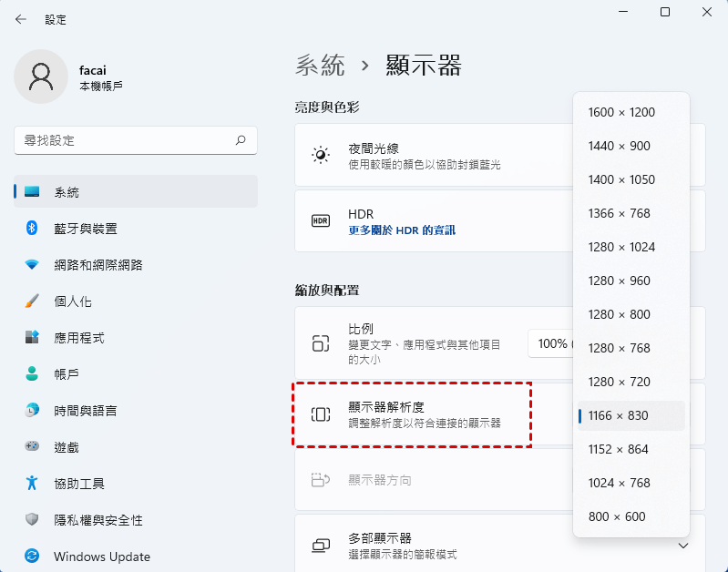Click the personalization (個人化) paintbrush icon

(32, 301)
